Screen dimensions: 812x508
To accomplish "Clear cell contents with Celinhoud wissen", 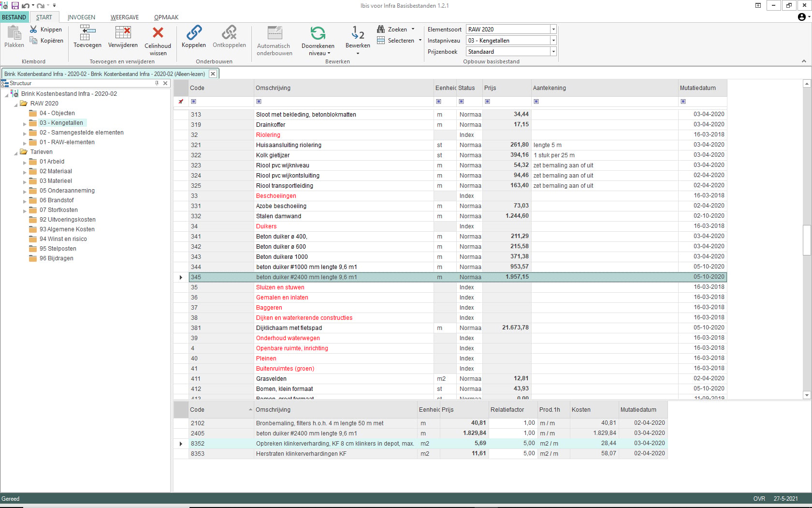I will coord(158,41).
